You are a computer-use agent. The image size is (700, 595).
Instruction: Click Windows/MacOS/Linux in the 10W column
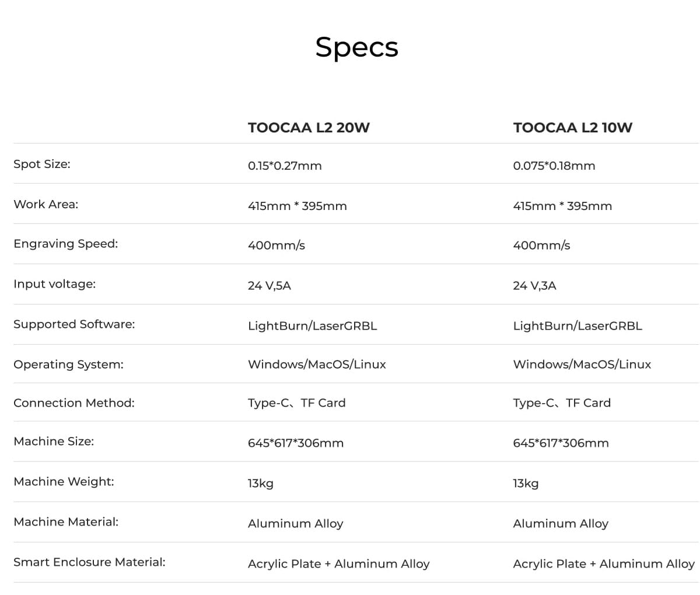point(582,365)
